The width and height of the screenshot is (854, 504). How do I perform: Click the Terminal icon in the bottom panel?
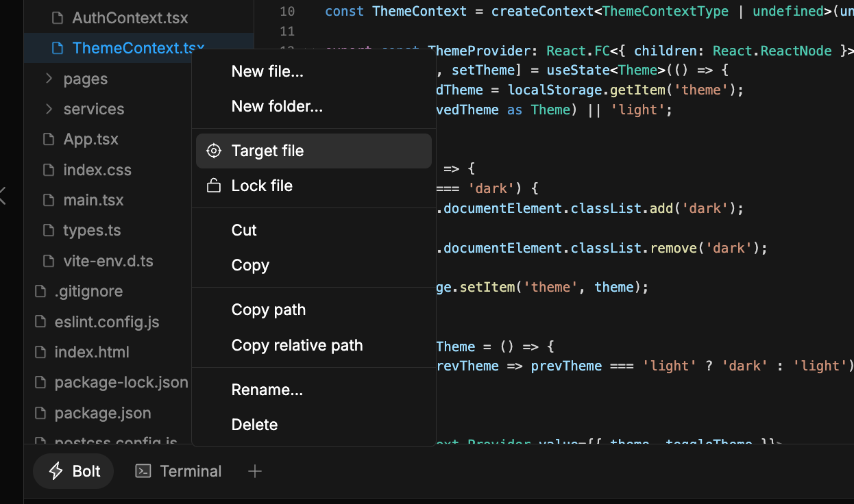pos(142,470)
